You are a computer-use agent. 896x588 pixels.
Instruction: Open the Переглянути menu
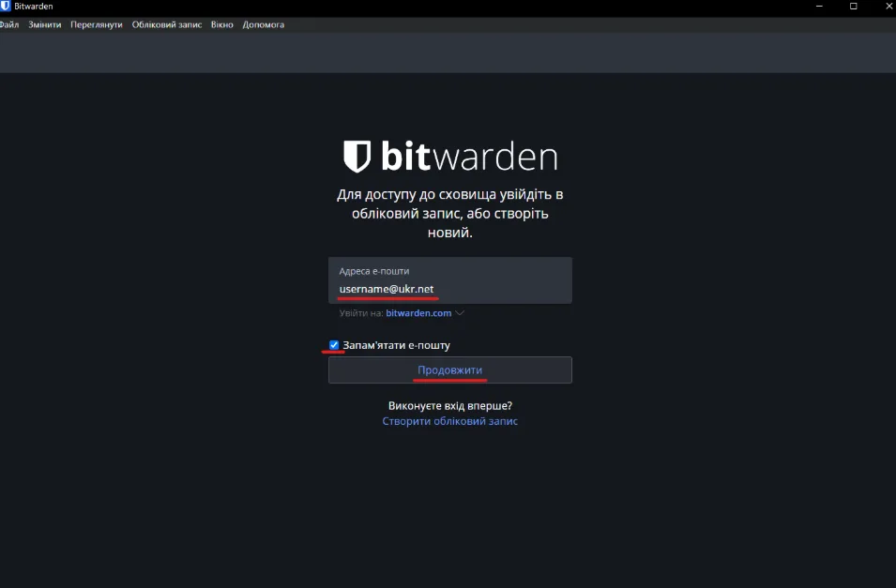[97, 24]
